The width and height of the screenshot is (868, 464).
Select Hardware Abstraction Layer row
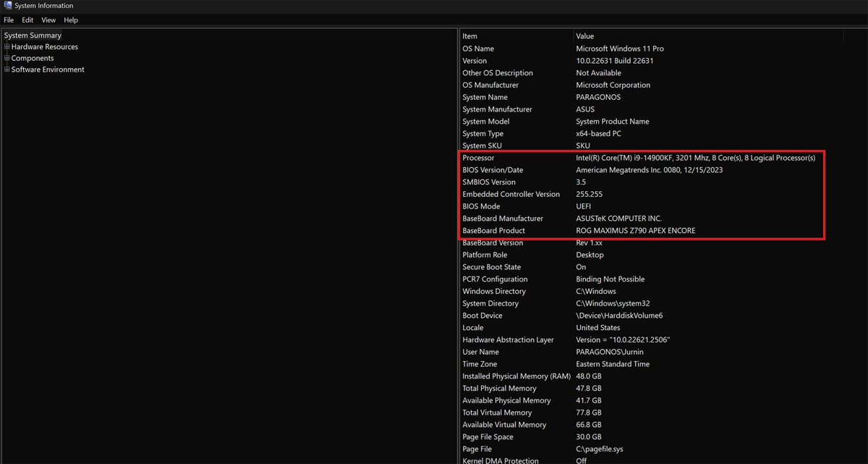[x=508, y=340]
